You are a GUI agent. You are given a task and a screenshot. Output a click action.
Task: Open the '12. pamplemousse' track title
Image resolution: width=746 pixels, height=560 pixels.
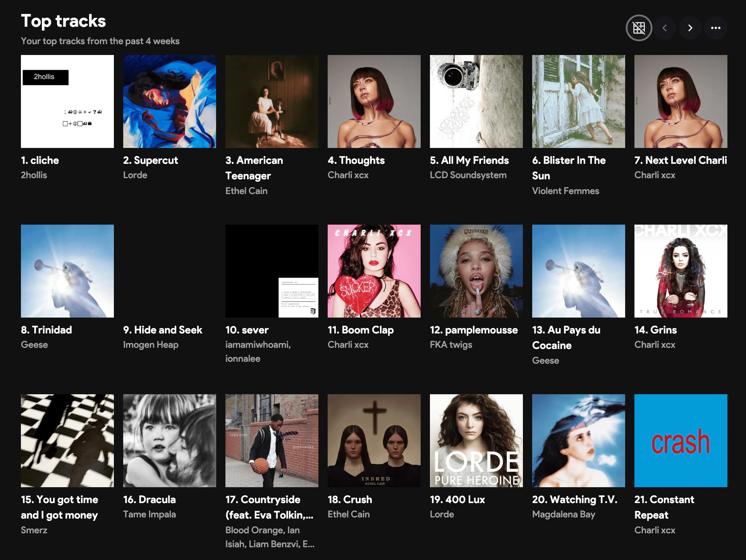click(474, 330)
